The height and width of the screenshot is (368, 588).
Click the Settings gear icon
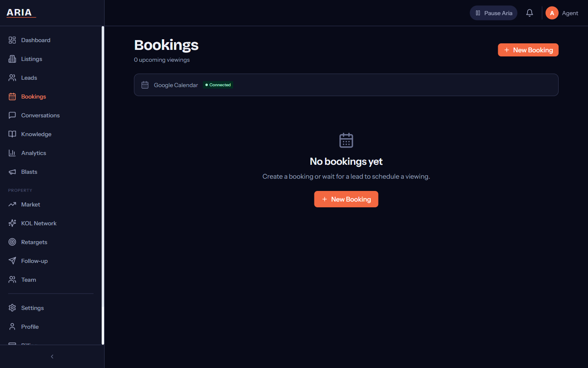[x=12, y=307]
